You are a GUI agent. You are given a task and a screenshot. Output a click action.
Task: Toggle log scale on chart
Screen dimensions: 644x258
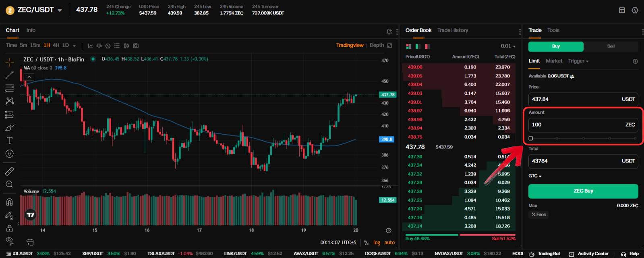(377, 243)
